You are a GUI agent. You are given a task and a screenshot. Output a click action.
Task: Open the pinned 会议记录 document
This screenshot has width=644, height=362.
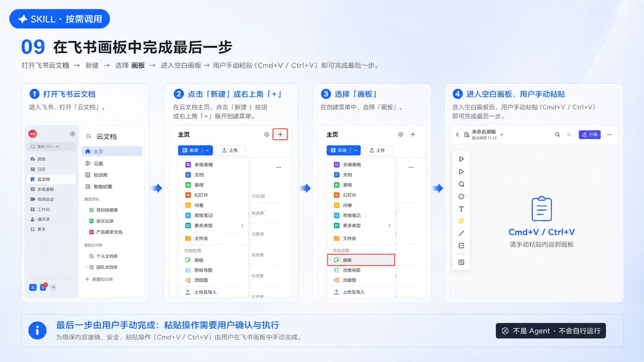[101, 221]
